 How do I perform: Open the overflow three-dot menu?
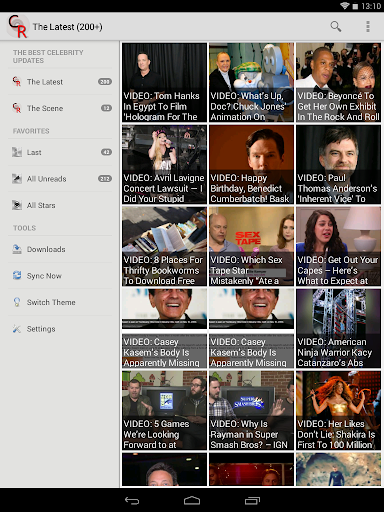pos(368,26)
